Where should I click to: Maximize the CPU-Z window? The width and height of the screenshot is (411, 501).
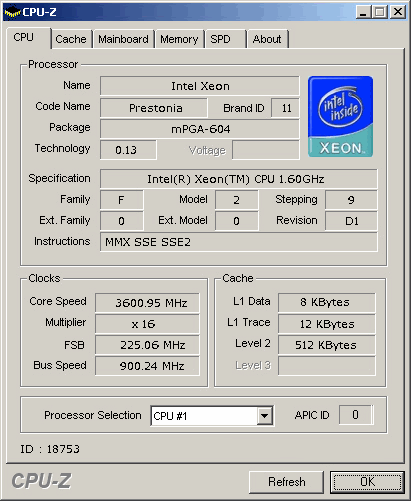(x=380, y=12)
